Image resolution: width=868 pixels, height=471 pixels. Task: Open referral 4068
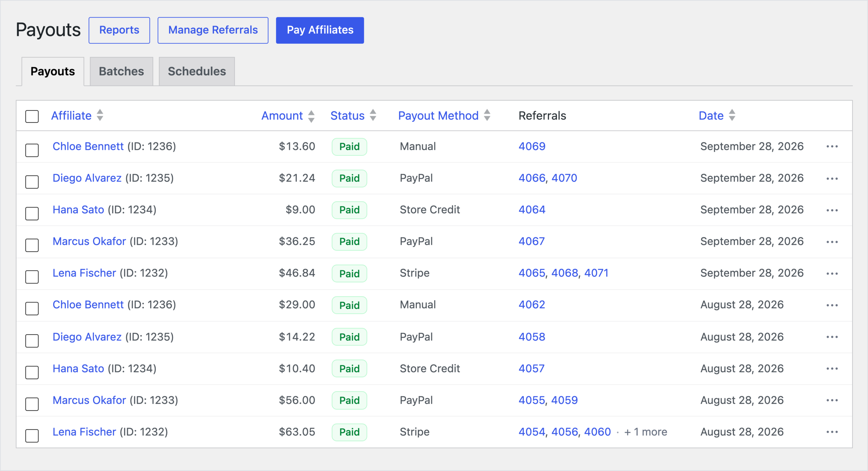coord(565,273)
